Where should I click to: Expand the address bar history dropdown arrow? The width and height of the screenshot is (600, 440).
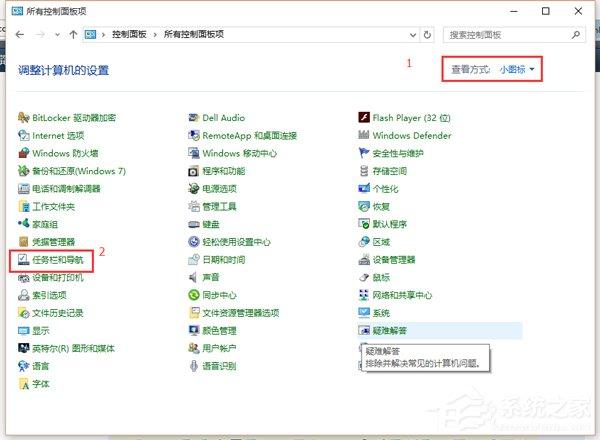click(x=413, y=35)
